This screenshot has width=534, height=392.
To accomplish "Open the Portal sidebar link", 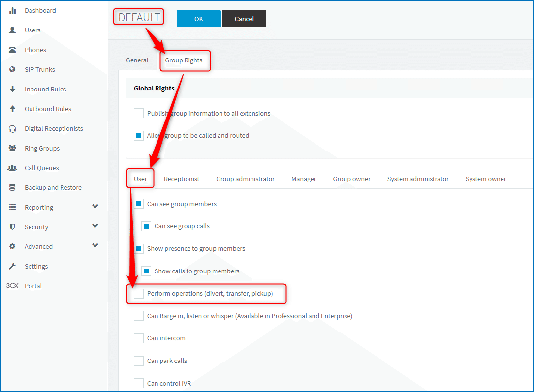I will point(33,286).
